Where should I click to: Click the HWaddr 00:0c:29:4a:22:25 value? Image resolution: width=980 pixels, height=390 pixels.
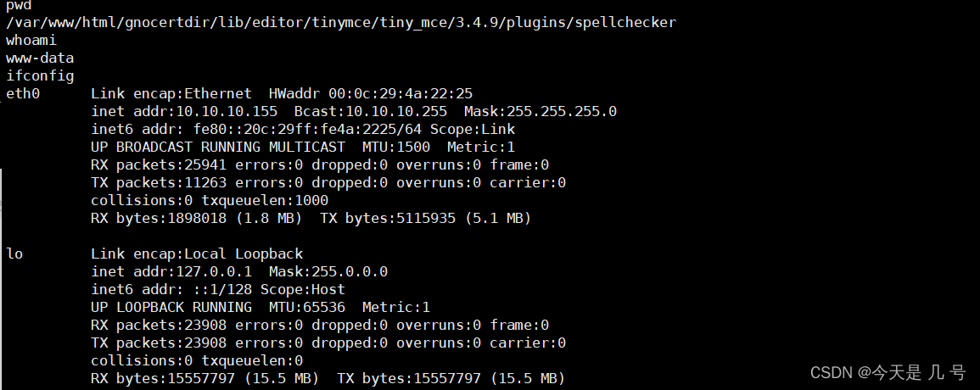(371, 94)
